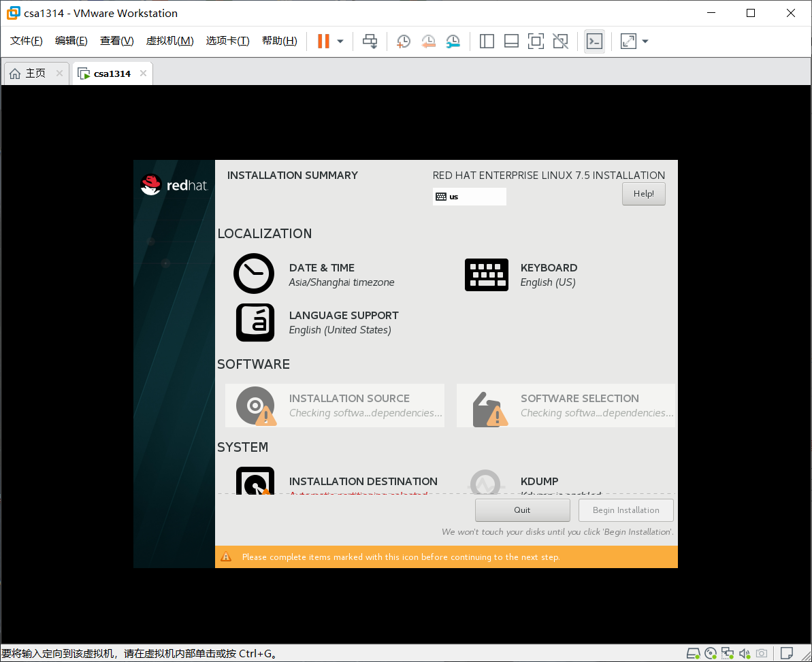The width and height of the screenshot is (812, 662).
Task: Open the 文件(F) menu
Action: [27, 40]
